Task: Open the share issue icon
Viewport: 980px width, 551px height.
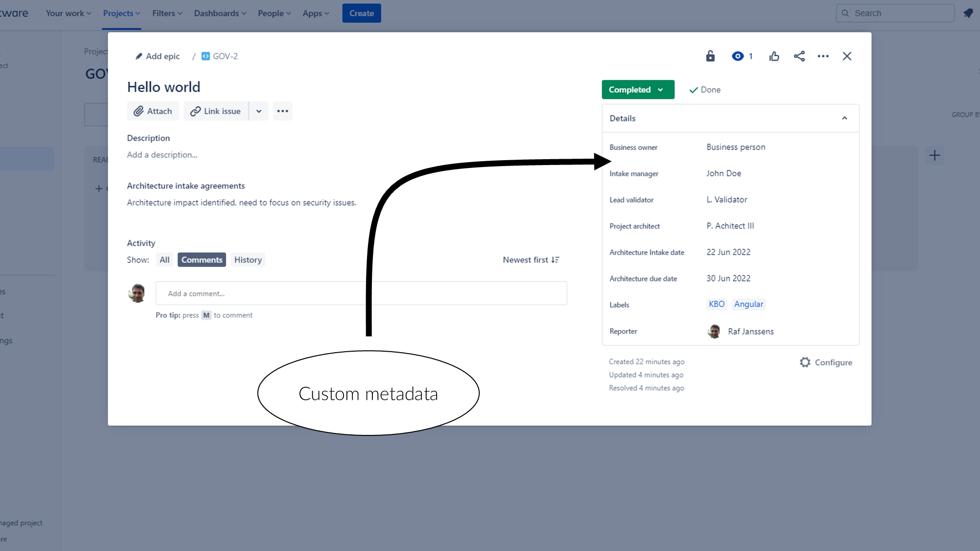Action: pos(799,56)
